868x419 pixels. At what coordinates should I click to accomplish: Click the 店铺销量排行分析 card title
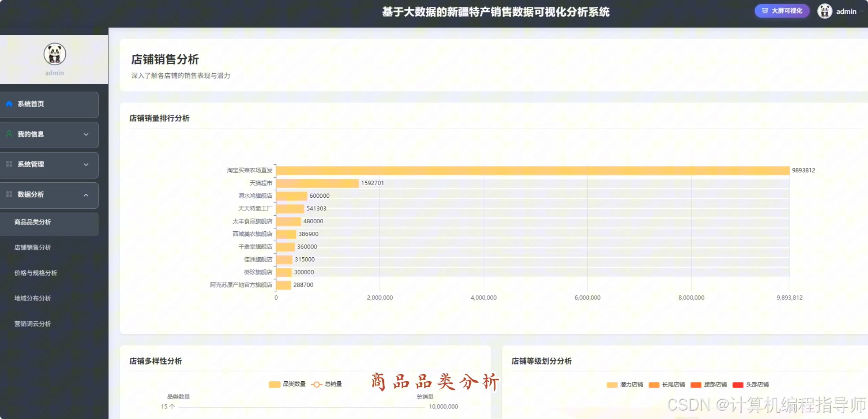(x=160, y=118)
